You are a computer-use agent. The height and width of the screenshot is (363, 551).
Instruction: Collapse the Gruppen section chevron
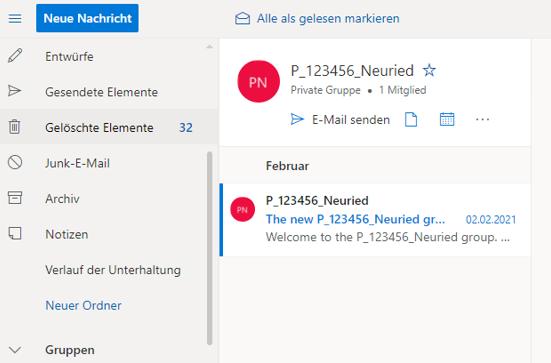(x=15, y=350)
